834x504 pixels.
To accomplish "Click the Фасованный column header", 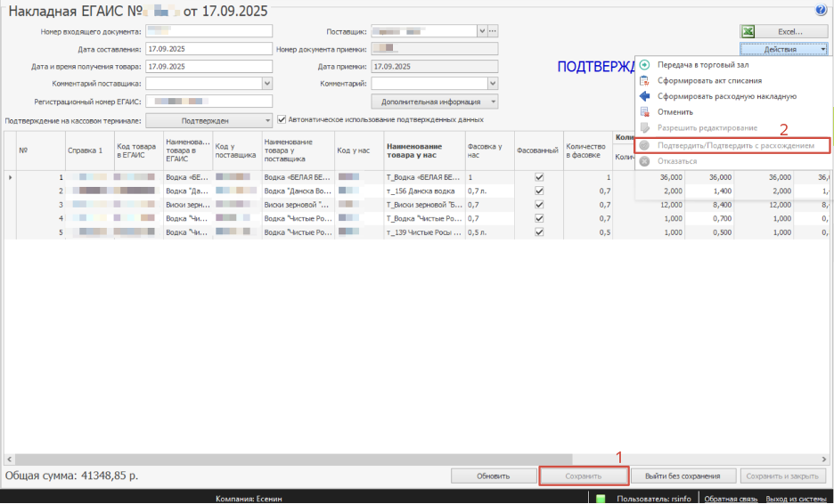I will (539, 150).
